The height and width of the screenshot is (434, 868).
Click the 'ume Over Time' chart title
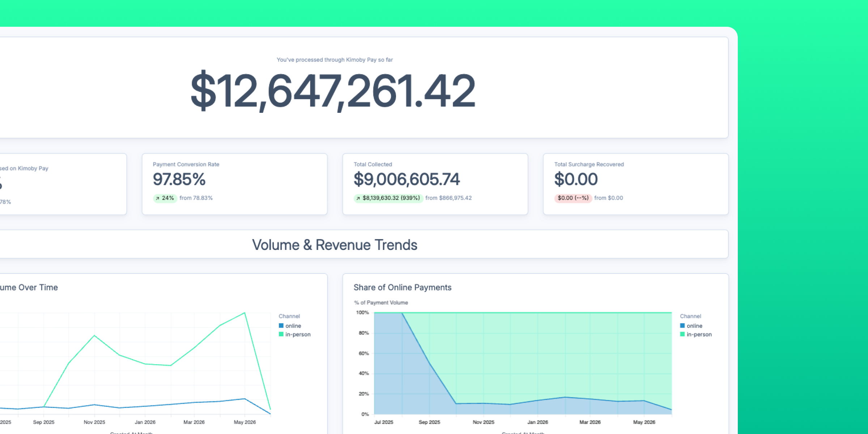point(29,288)
